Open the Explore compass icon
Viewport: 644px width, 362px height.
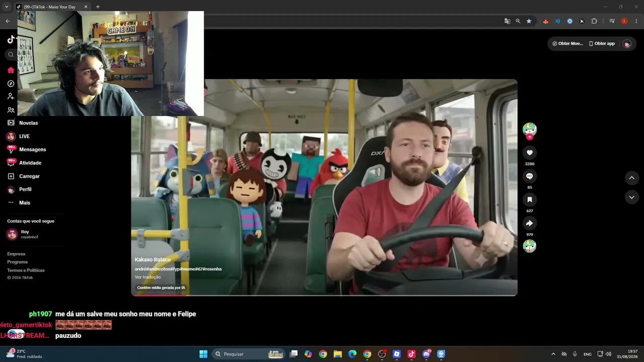(11, 83)
